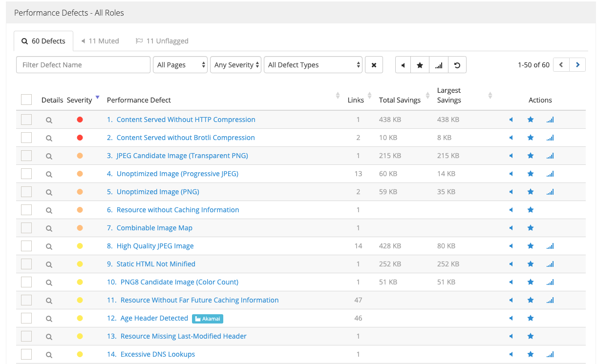Viewport: 597px width, 364px height.
Task: Show chart for JPEG Candidate Image (Transparent PNG)
Action: 550,156
